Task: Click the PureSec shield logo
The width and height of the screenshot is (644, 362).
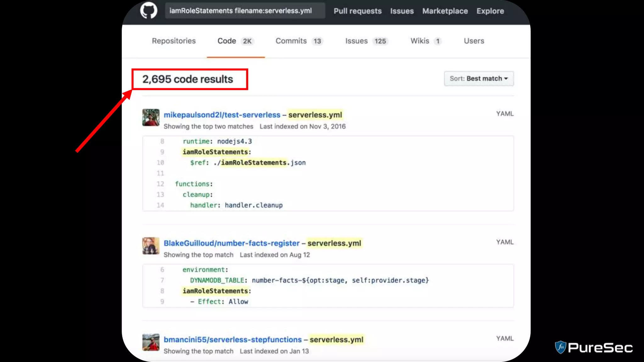Action: (560, 347)
